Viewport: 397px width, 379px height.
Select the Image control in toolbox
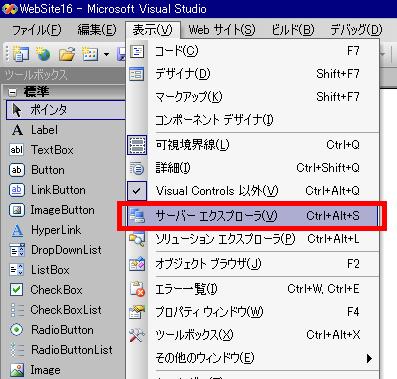pyautogui.click(x=66, y=370)
